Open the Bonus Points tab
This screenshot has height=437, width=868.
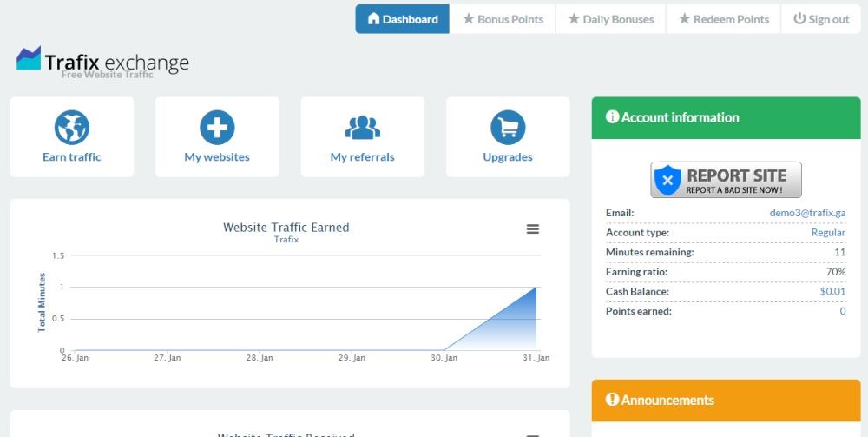(503, 19)
